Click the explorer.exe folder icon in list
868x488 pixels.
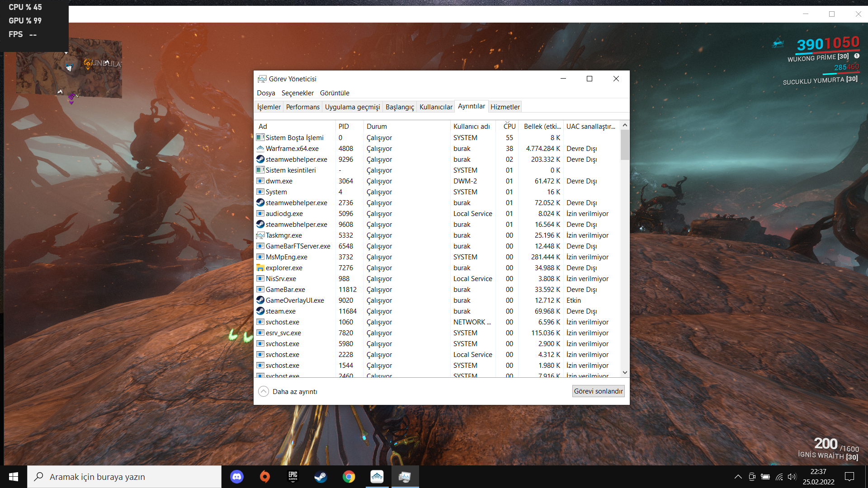[260, 268]
